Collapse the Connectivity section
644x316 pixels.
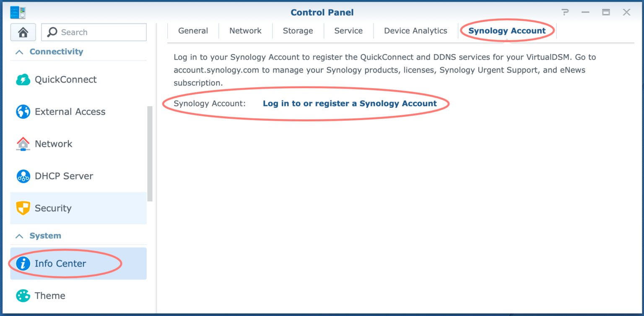(19, 52)
